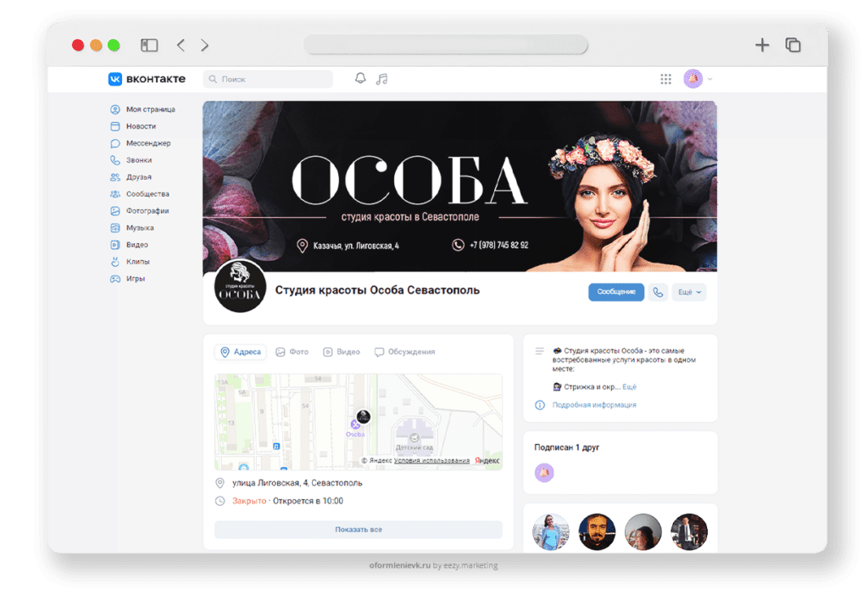Image resolution: width=868 pixels, height=600 pixels.
Task: Toggle the browser sidebar panel icon
Action: click(149, 45)
